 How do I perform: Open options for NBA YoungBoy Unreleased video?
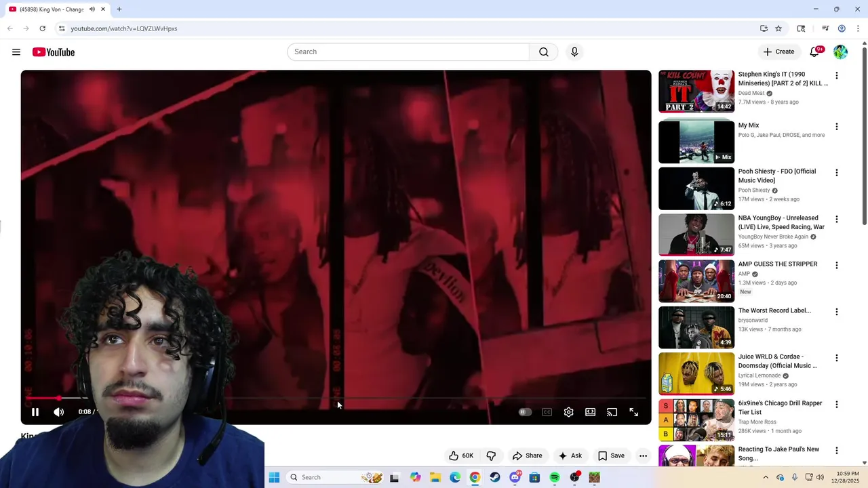(x=836, y=220)
